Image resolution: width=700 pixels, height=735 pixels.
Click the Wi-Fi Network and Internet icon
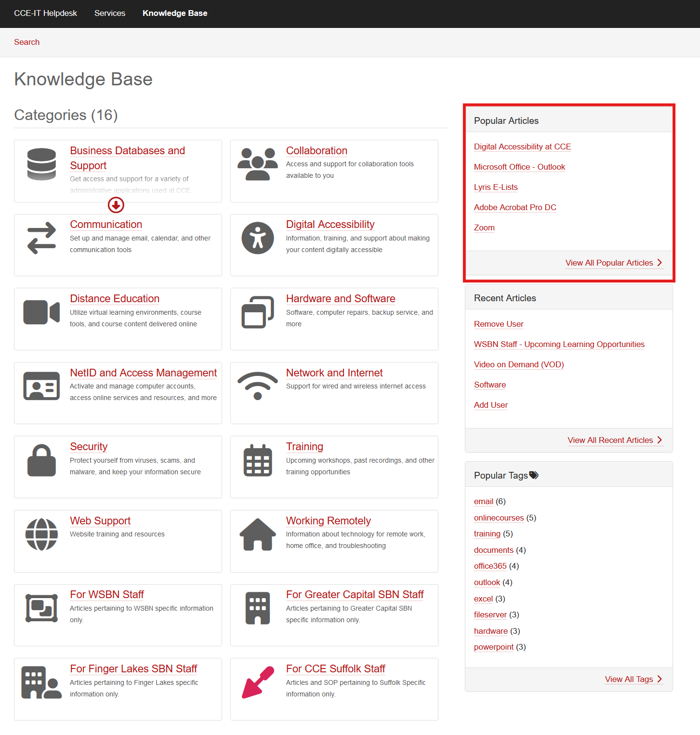[x=258, y=386]
